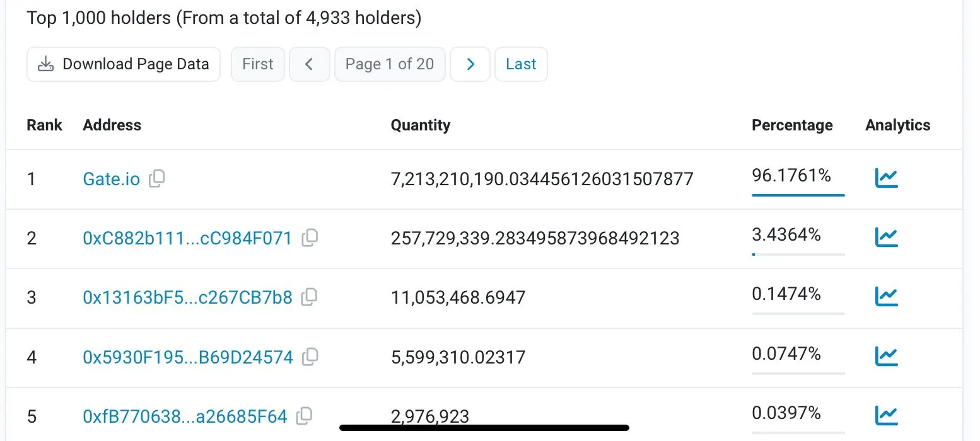Open analytics chart for rank 5 holder
980x441 pixels.
[x=886, y=415]
